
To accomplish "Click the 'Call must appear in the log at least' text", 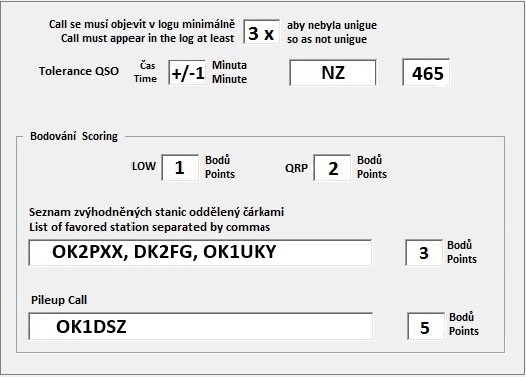I will (x=148, y=38).
